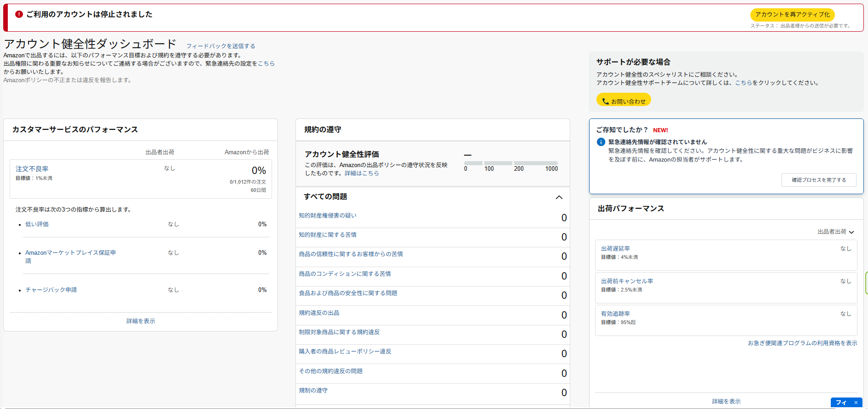The image size is (868, 409).
Task: Click アカウントを再アクティブ化 button
Action: click(793, 15)
